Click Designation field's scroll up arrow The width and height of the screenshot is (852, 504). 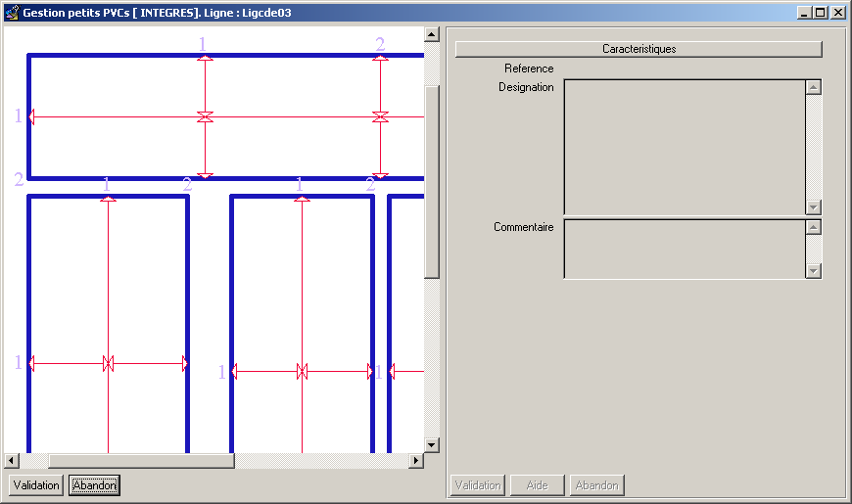pyautogui.click(x=813, y=87)
